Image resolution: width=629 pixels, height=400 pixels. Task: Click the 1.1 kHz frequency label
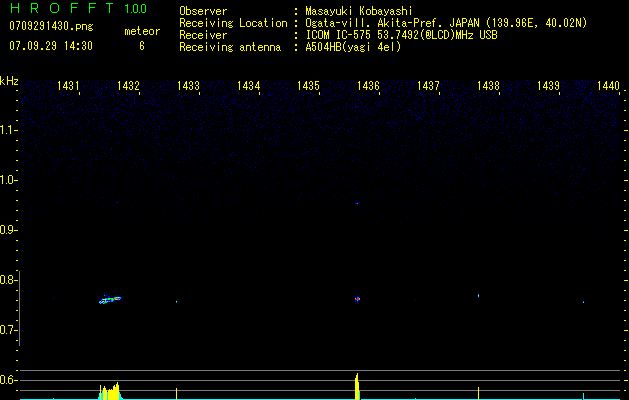[8, 130]
